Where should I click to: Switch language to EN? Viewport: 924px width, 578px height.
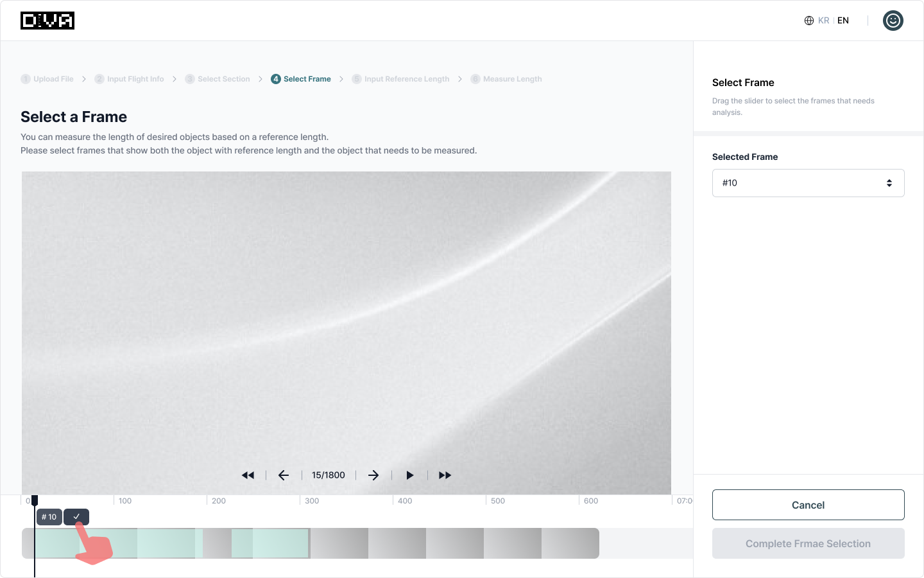click(x=843, y=21)
